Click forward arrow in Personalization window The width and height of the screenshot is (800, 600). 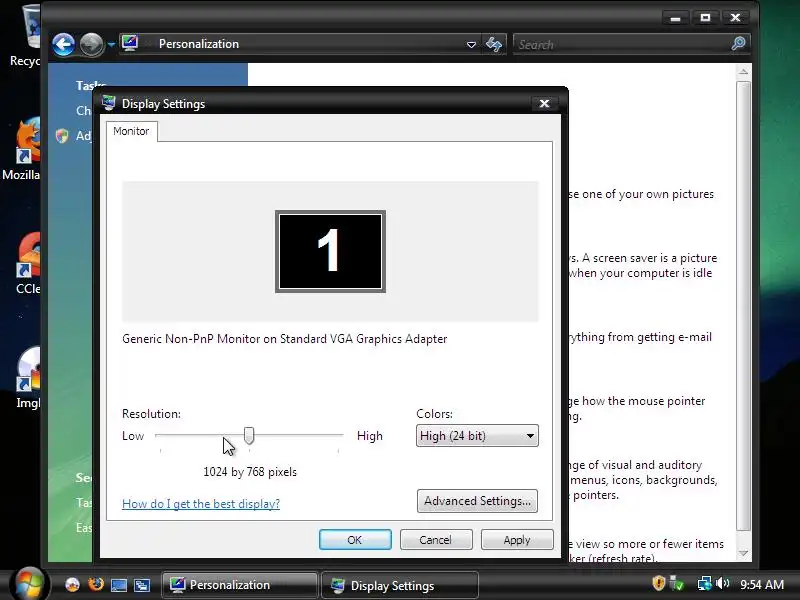[x=91, y=44]
